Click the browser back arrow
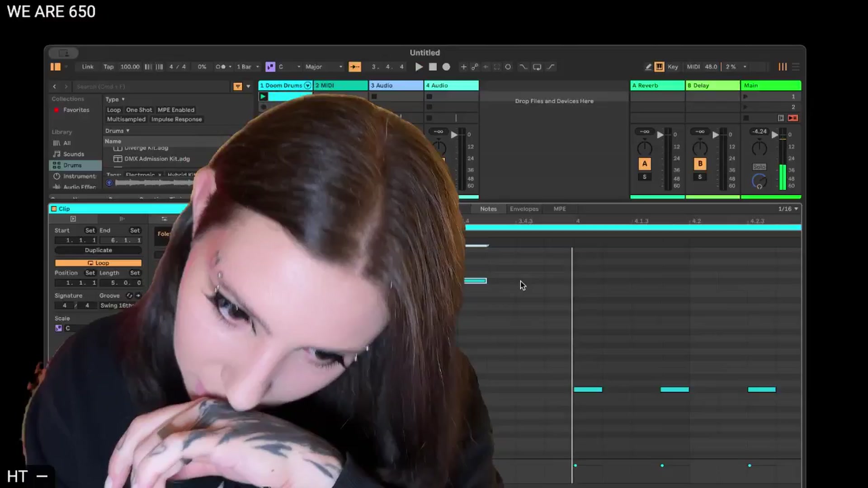The width and height of the screenshot is (868, 488). 54,86
